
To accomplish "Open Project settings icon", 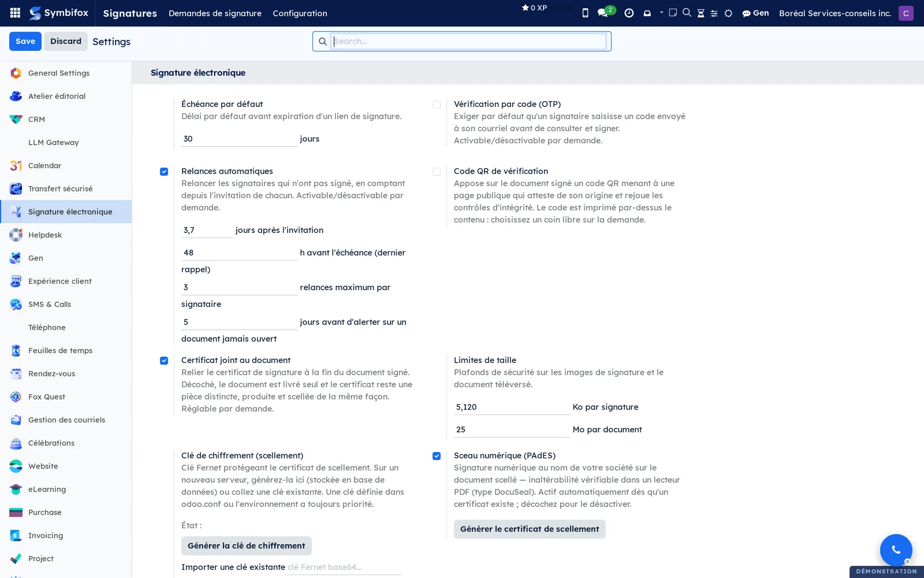I will [16, 558].
